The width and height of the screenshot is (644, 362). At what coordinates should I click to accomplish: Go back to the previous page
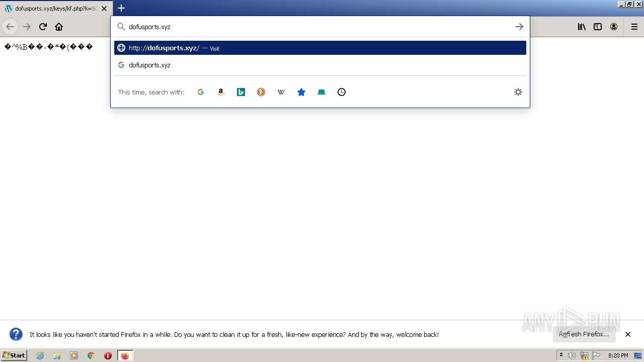pyautogui.click(x=10, y=27)
